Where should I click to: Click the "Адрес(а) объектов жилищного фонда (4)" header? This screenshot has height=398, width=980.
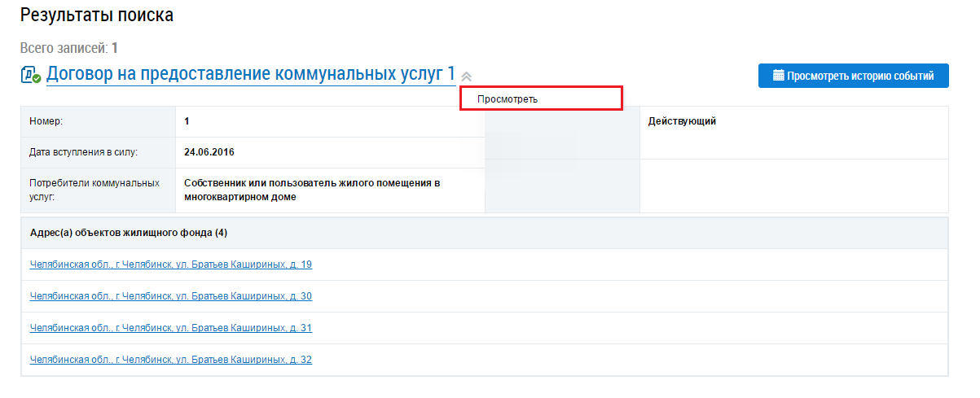(128, 233)
